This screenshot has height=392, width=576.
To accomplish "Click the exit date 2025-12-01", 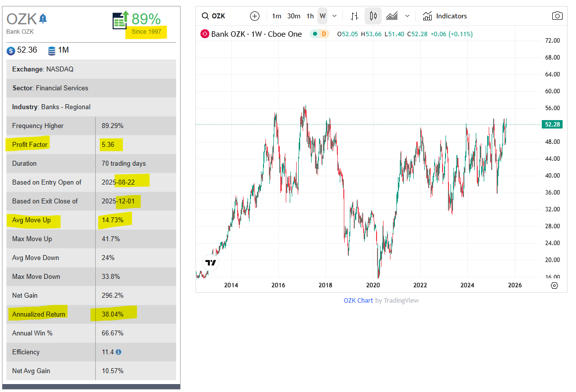I will 118,201.
